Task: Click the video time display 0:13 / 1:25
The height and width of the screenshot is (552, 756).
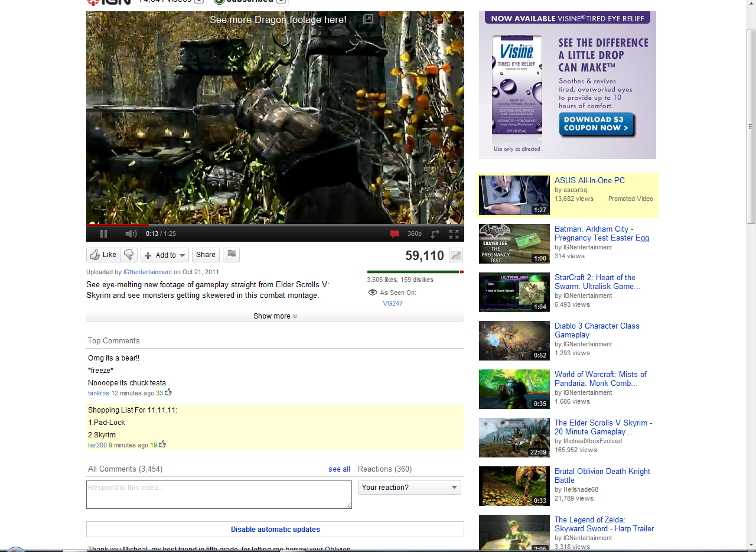Action: pyautogui.click(x=161, y=234)
